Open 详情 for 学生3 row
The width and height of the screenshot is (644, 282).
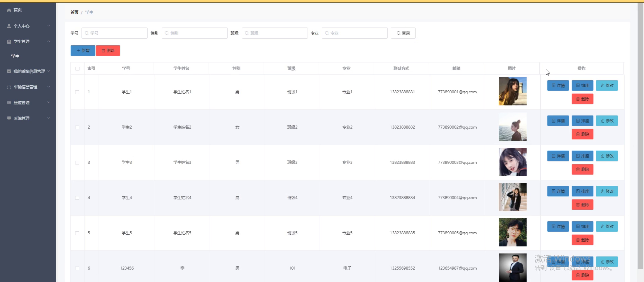pyautogui.click(x=558, y=156)
